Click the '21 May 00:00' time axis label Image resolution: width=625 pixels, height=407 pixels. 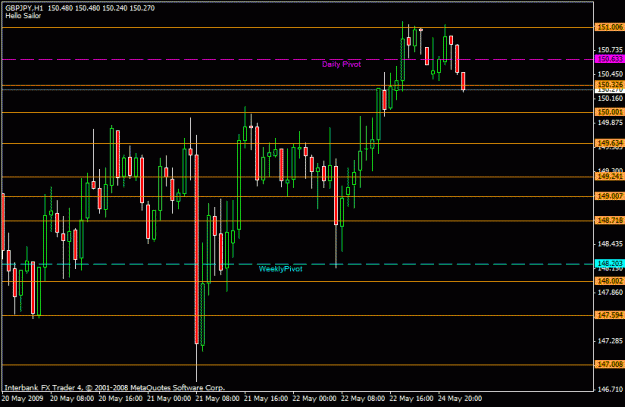pos(169,399)
